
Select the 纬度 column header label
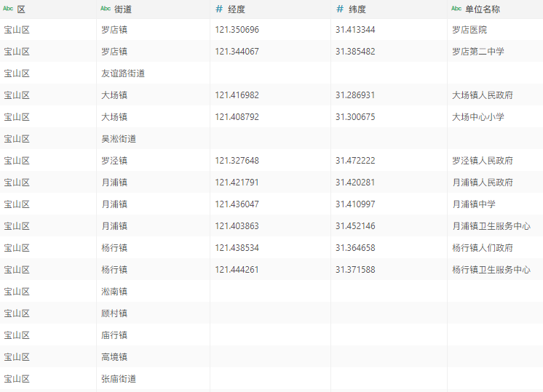coord(357,9)
